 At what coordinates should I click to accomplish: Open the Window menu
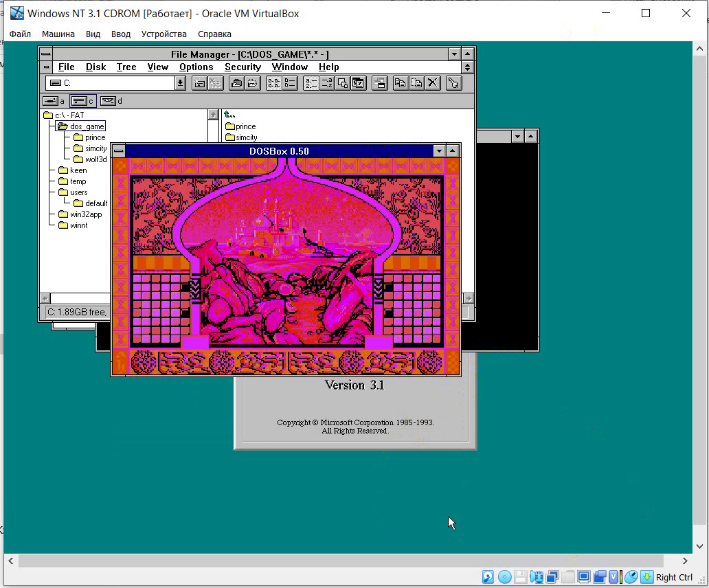[289, 67]
